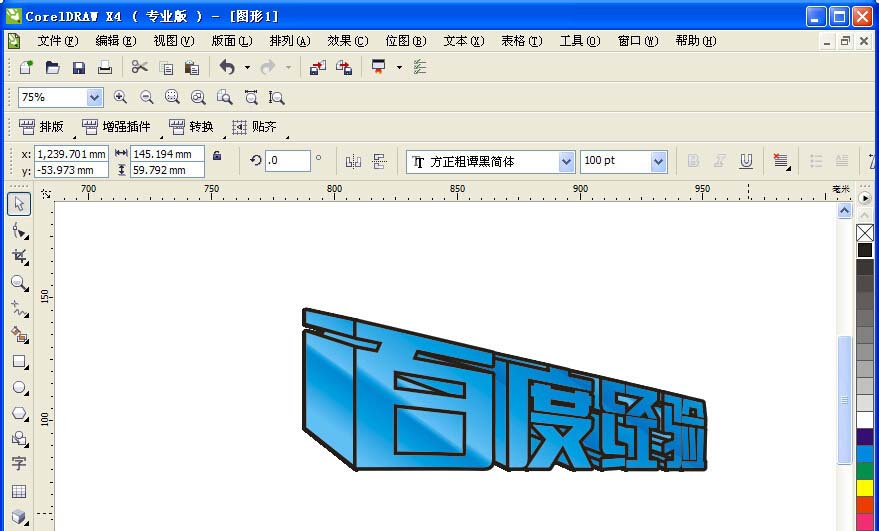Open the 位图(B) menu
Screen dimensions: 879x531
[x=406, y=41]
